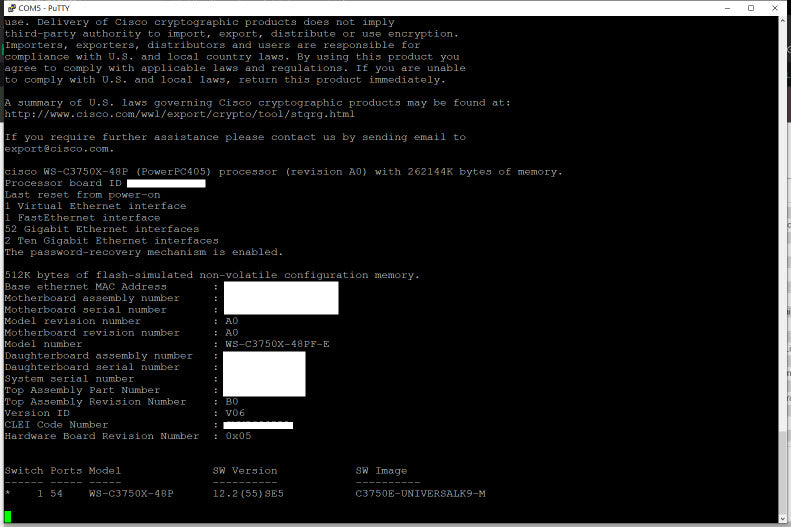The image size is (791, 527).
Task: Click Hardware Board Revision value 0x05
Action: point(238,436)
